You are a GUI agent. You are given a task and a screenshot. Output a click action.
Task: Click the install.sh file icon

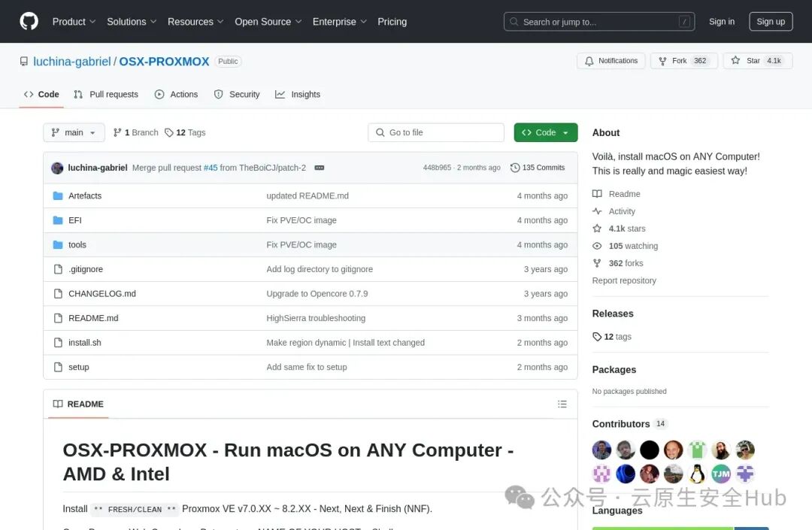pyautogui.click(x=58, y=343)
